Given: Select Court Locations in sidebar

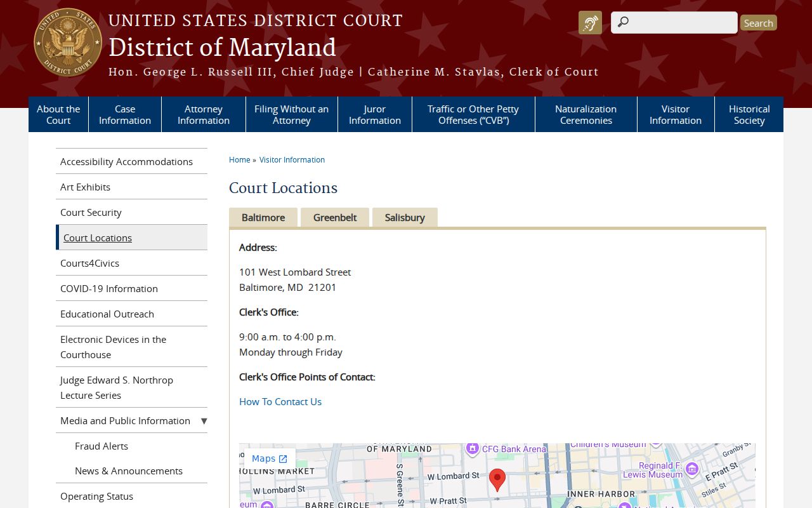Looking at the screenshot, I should 131,237.
